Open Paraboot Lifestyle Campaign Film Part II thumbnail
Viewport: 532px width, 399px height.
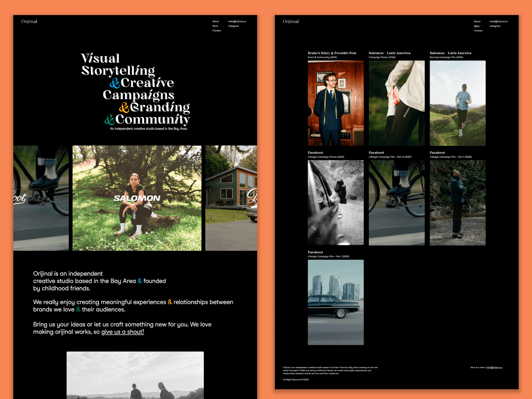click(x=457, y=203)
